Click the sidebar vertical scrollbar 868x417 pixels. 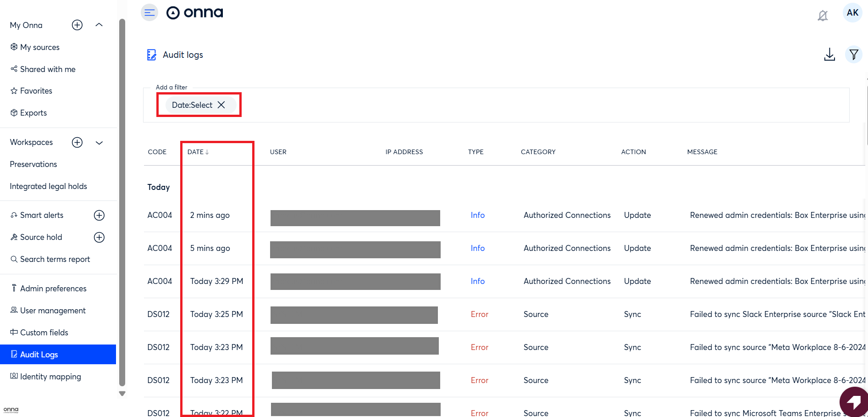[122, 202]
